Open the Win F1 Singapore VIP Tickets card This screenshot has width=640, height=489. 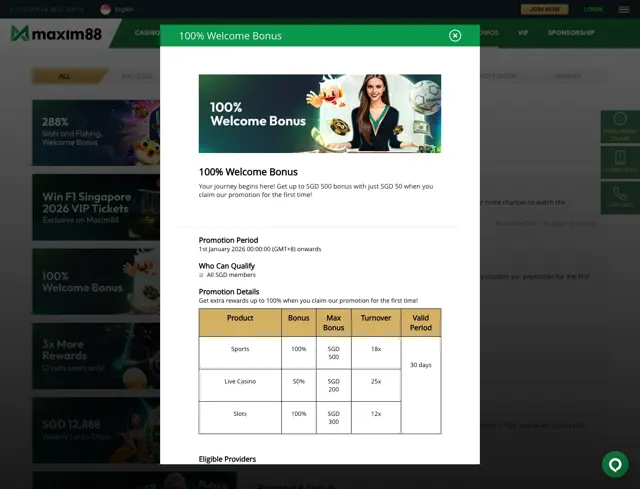click(96, 207)
